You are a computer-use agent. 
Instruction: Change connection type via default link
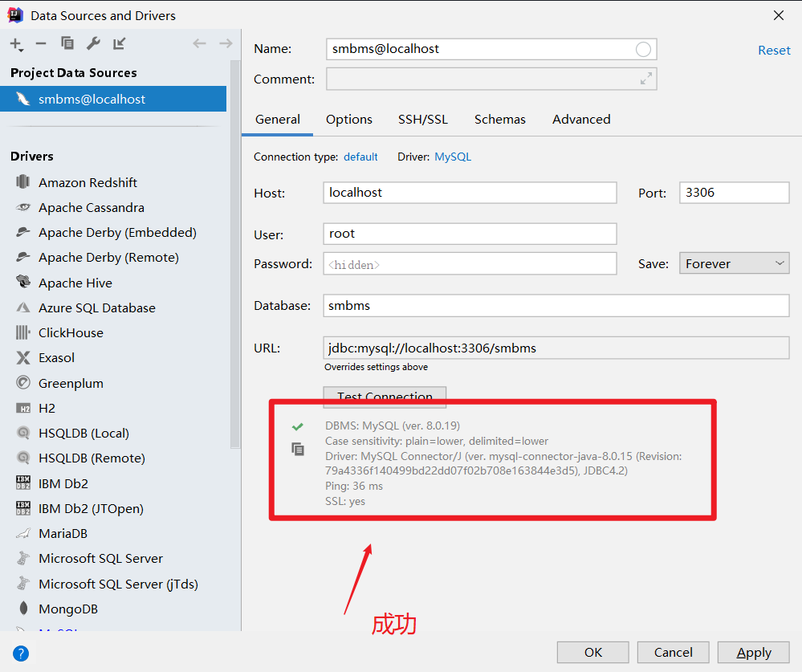coord(360,157)
